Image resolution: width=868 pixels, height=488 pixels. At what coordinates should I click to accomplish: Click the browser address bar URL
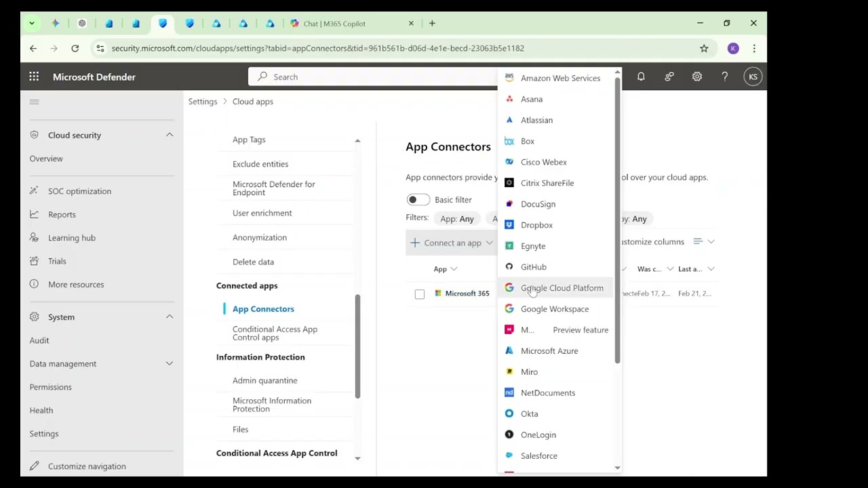coord(317,48)
